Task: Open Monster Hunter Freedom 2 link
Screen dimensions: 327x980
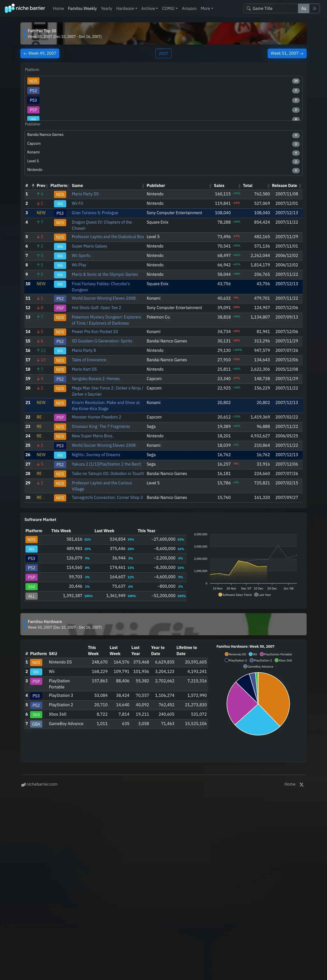Action: click(96, 417)
